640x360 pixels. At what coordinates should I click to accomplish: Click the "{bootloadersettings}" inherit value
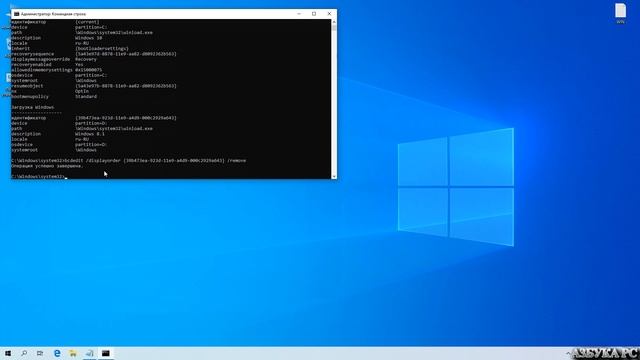[x=102, y=49]
